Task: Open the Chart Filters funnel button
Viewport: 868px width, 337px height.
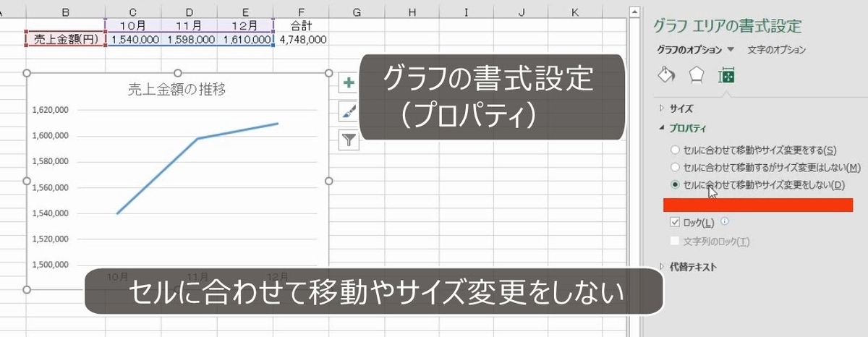Action: (x=349, y=139)
